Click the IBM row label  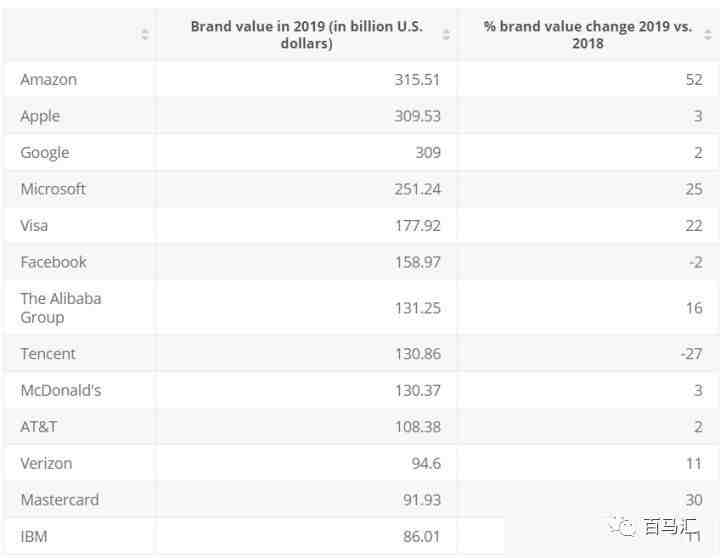pos(34,536)
